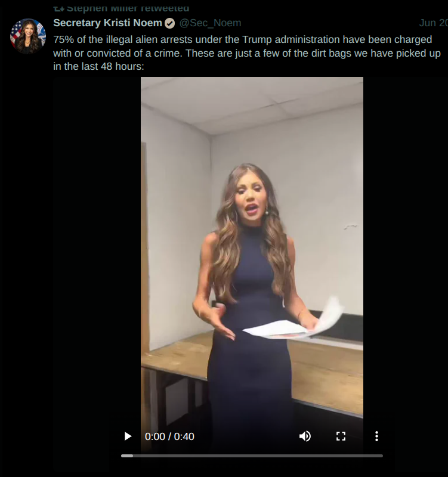Click the verified checkmark badge
448x477 pixels.
click(170, 23)
